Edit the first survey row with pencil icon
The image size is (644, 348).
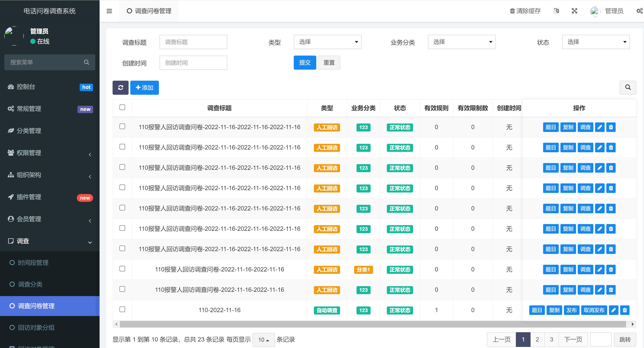coord(599,127)
